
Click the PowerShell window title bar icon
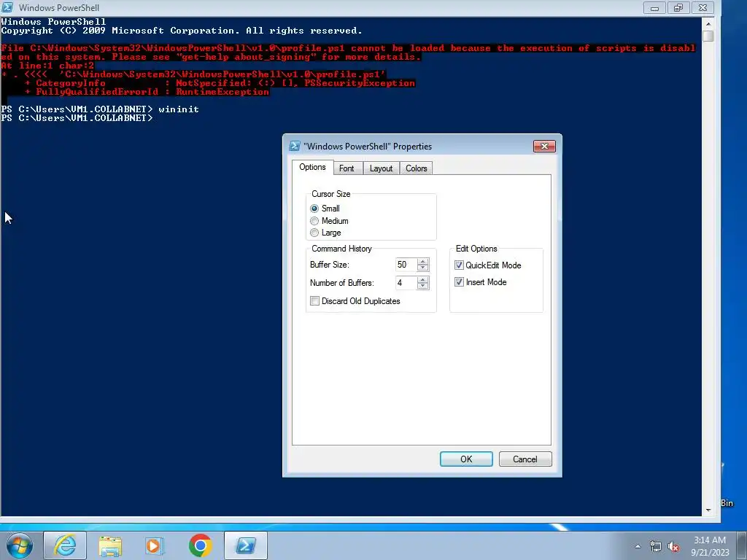pyautogui.click(x=7, y=7)
